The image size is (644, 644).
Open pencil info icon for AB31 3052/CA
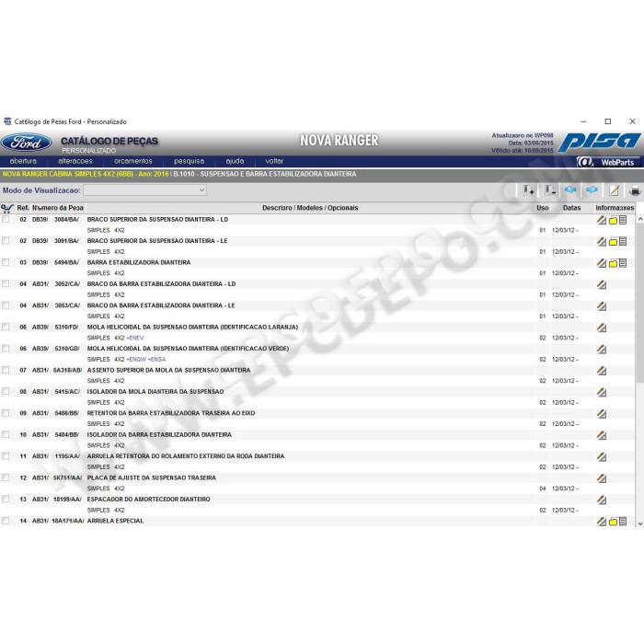click(602, 284)
